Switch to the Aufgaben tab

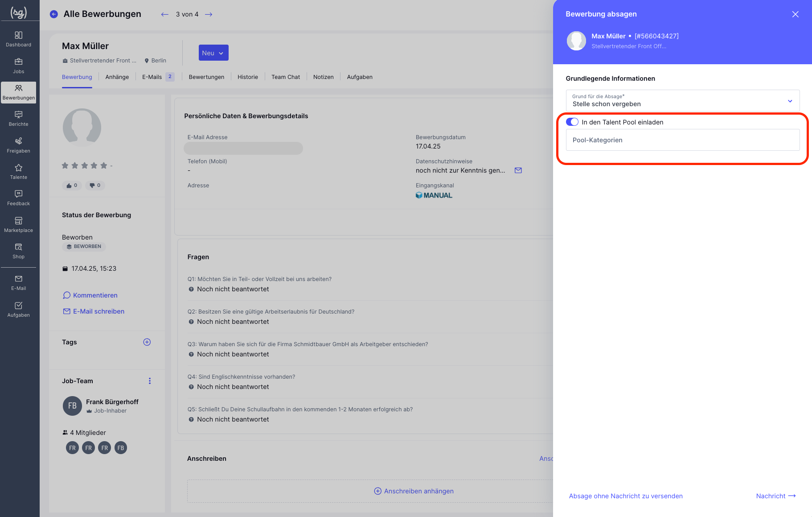(x=360, y=77)
